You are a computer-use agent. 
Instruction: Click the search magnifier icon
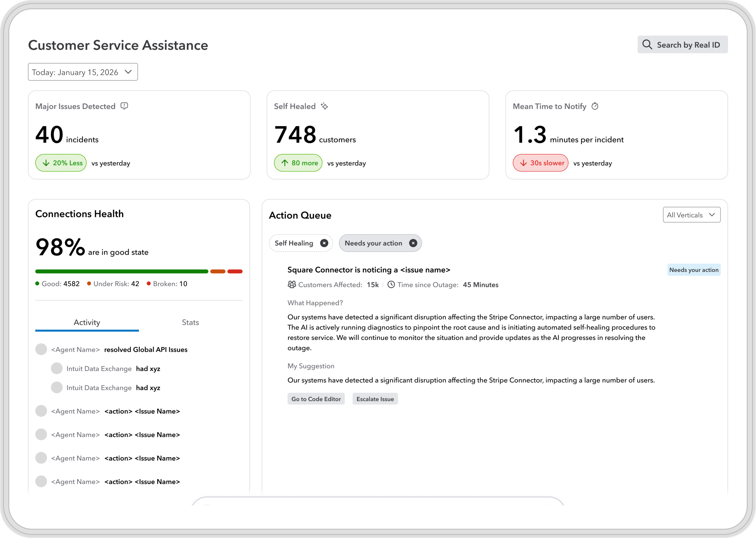(x=647, y=45)
